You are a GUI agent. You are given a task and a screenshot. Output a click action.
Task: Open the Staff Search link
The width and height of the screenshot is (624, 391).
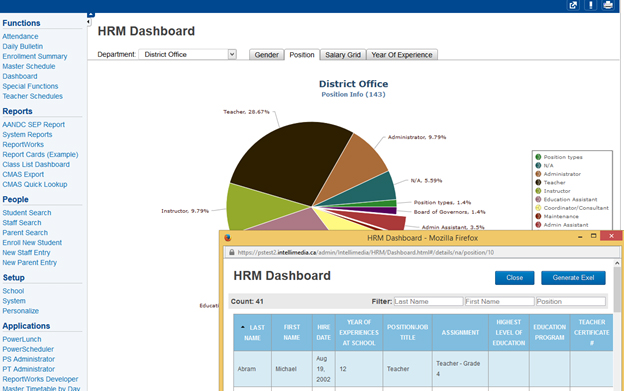pyautogui.click(x=22, y=223)
